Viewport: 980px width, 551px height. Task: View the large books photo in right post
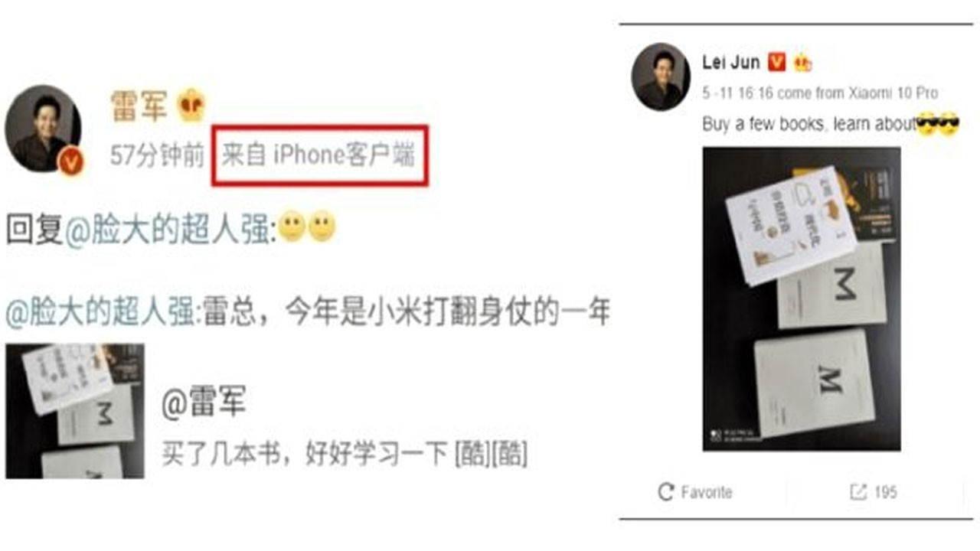pyautogui.click(x=802, y=298)
